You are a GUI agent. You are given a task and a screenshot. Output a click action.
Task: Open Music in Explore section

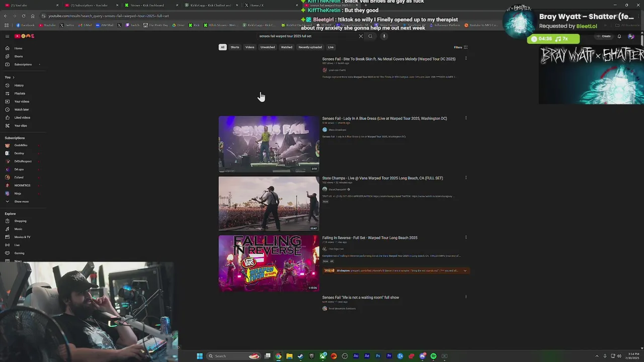pyautogui.click(x=23, y=229)
